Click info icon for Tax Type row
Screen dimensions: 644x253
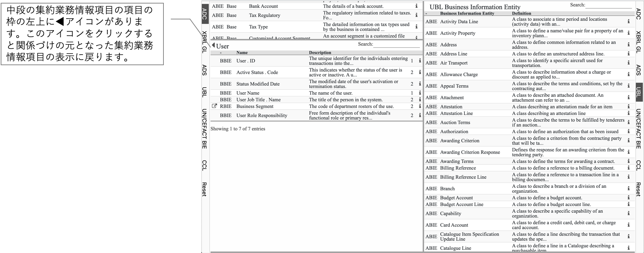(416, 27)
